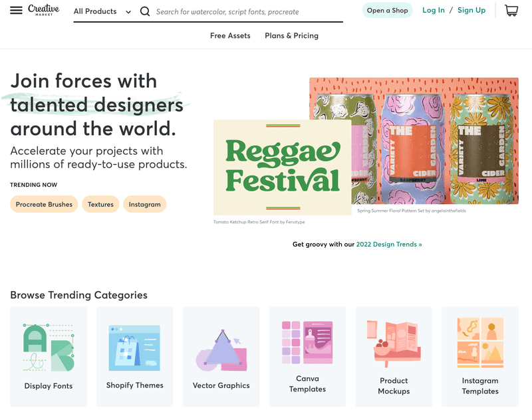Viewport: 532px width, 420px height.
Task: Click the search magnifier icon
Action: pyautogui.click(x=145, y=11)
